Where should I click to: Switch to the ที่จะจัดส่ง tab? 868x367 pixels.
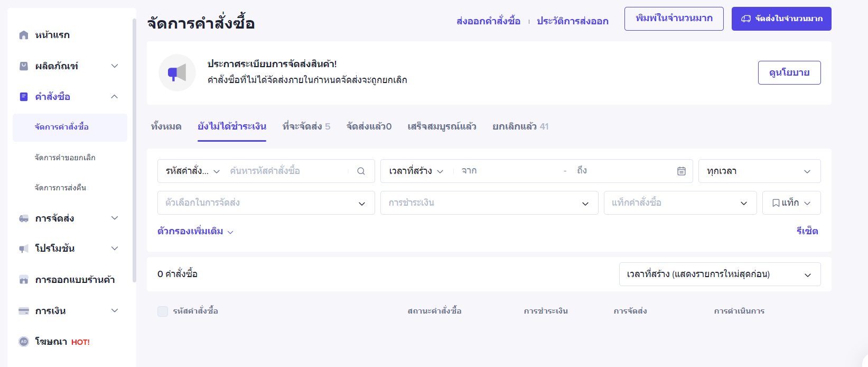(x=306, y=126)
